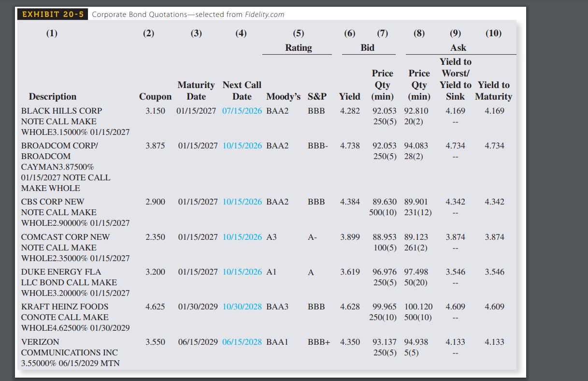Select the Yield to Maturity column header
The image size is (588, 381).
click(x=493, y=90)
